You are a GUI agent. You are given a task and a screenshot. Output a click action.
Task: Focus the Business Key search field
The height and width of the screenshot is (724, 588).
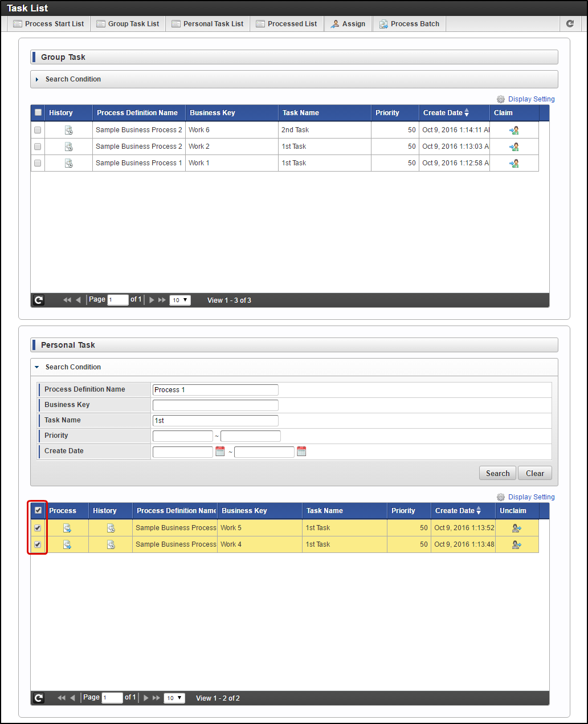[215, 405]
